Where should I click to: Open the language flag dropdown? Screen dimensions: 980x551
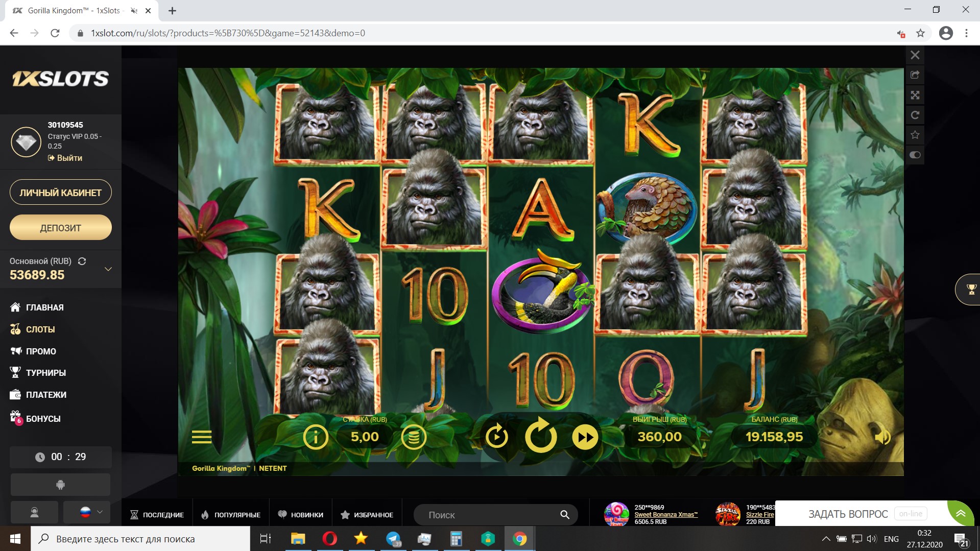(86, 512)
